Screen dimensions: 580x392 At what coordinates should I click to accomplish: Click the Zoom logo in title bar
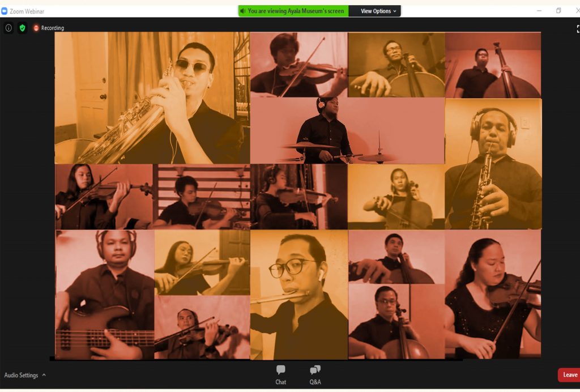tap(5, 11)
